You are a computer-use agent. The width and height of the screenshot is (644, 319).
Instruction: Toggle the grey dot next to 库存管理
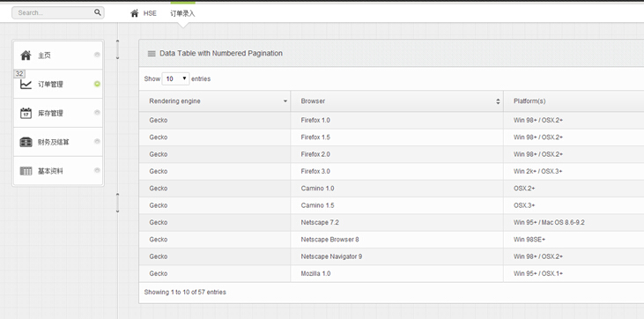pyautogui.click(x=97, y=112)
